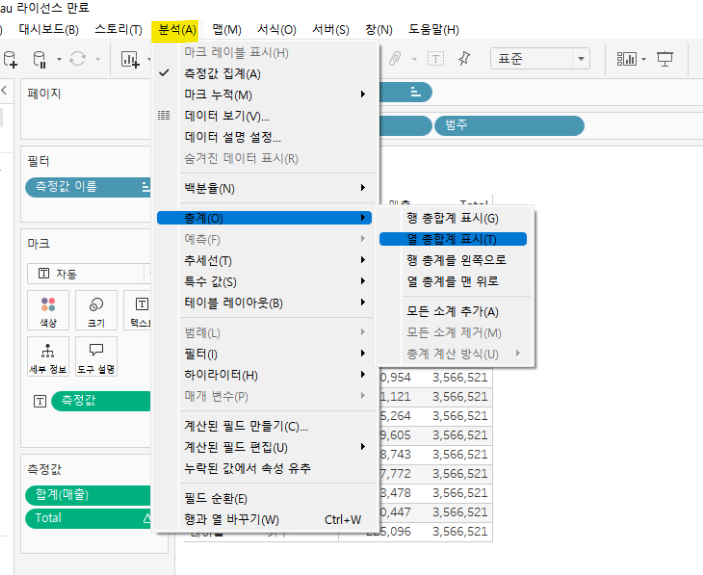Choose 행과 열 바꾸기(W)
Image resolution: width=703 pixels, height=575 pixels.
pyautogui.click(x=265, y=519)
